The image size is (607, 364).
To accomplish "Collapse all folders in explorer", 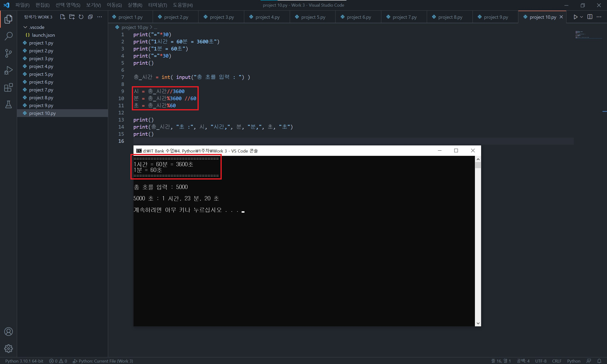I will (x=90, y=17).
